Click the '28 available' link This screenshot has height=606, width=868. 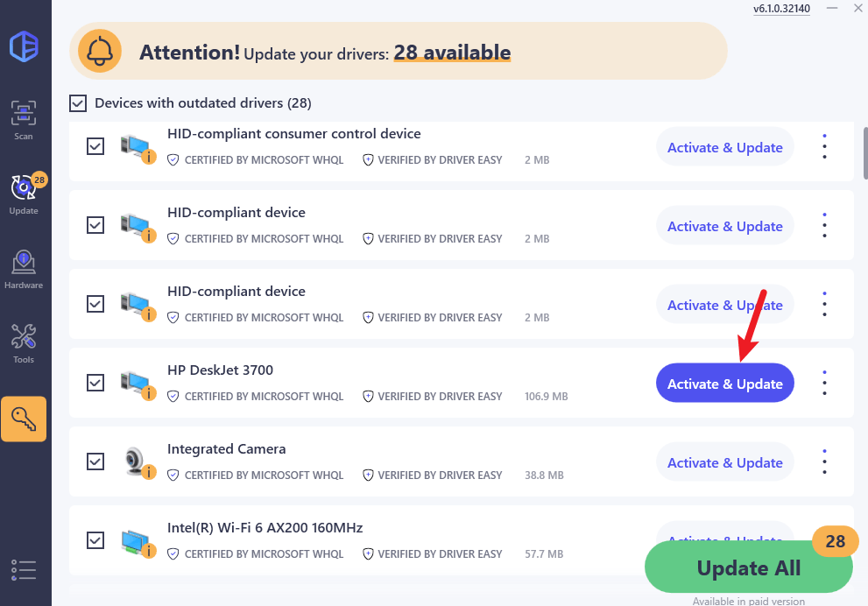[452, 53]
